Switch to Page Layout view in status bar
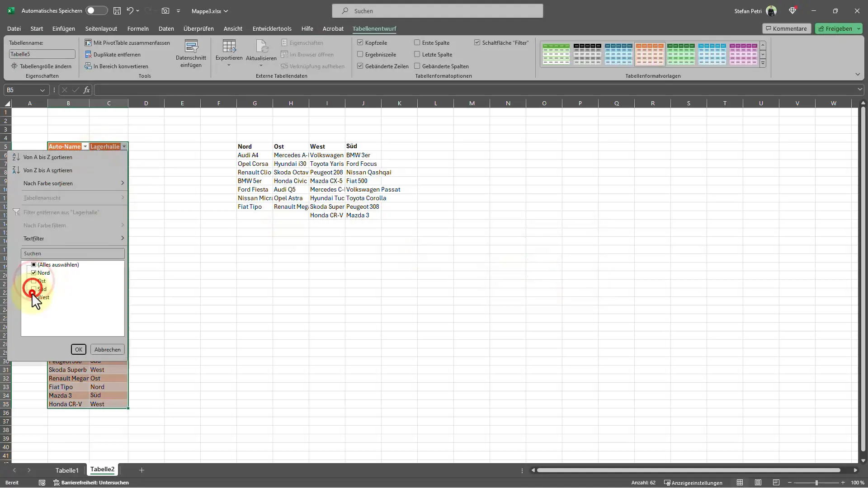 coord(758,483)
